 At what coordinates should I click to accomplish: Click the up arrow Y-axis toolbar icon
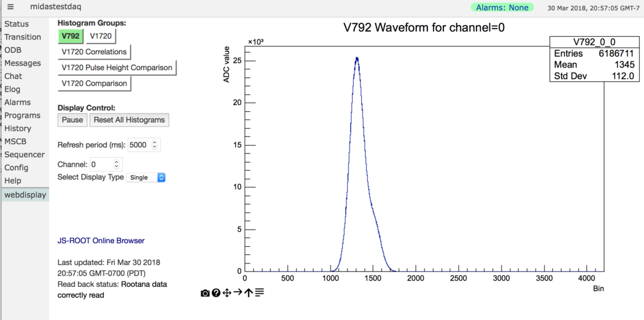[x=248, y=293]
